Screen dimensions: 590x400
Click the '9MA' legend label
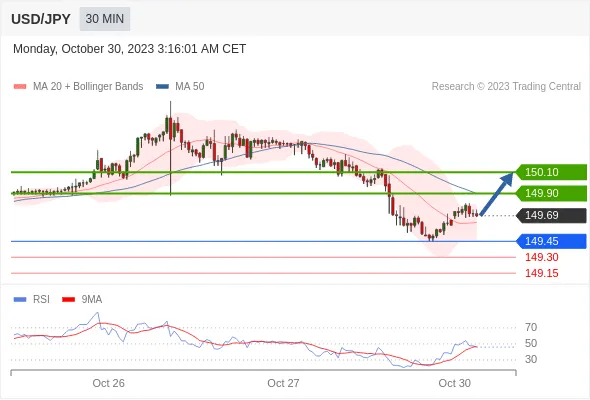(92, 300)
